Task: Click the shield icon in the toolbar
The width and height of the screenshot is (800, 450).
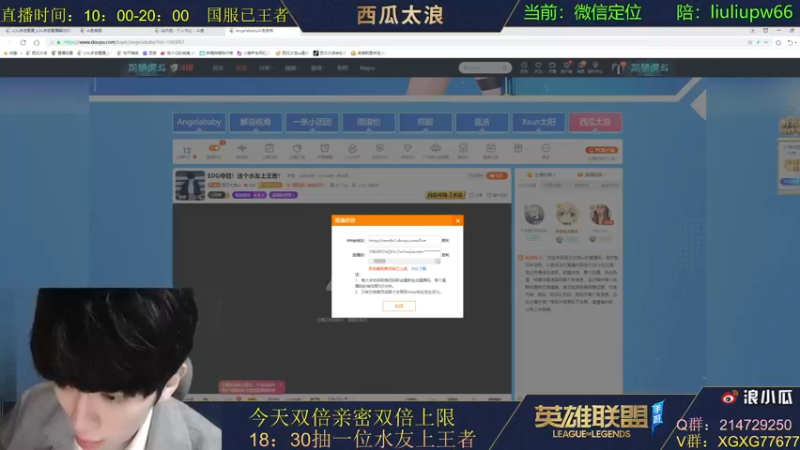Action: click(x=380, y=148)
